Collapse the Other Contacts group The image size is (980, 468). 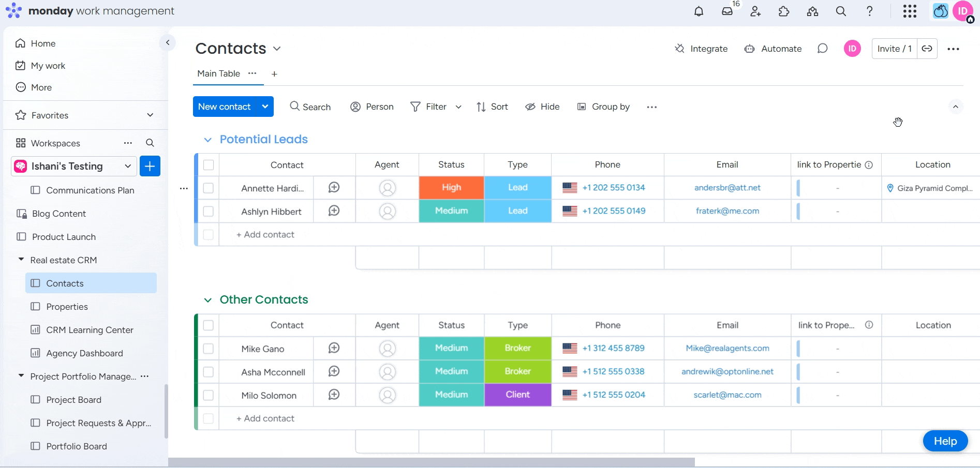tap(207, 300)
